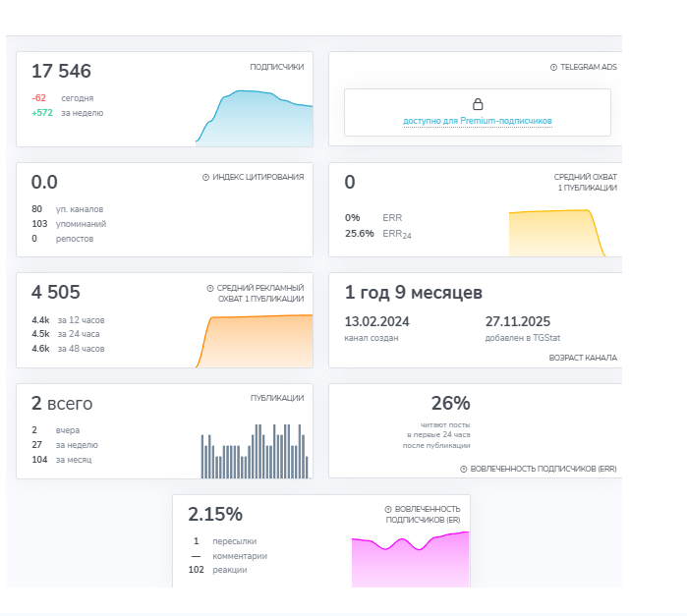This screenshot has width=687, height=616.
Task: Click icon beside СРЕДНИЙ РЕКЛАМНЫЙ ОХВАТ label
Action: point(210,288)
